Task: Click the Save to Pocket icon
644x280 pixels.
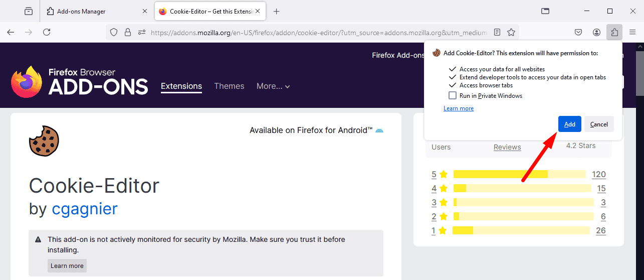Action: 578,32
